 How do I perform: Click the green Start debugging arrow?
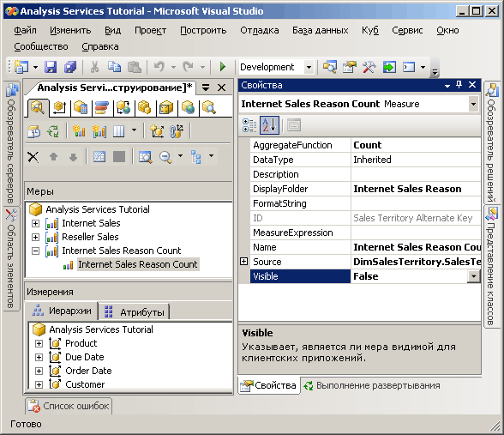[223, 67]
